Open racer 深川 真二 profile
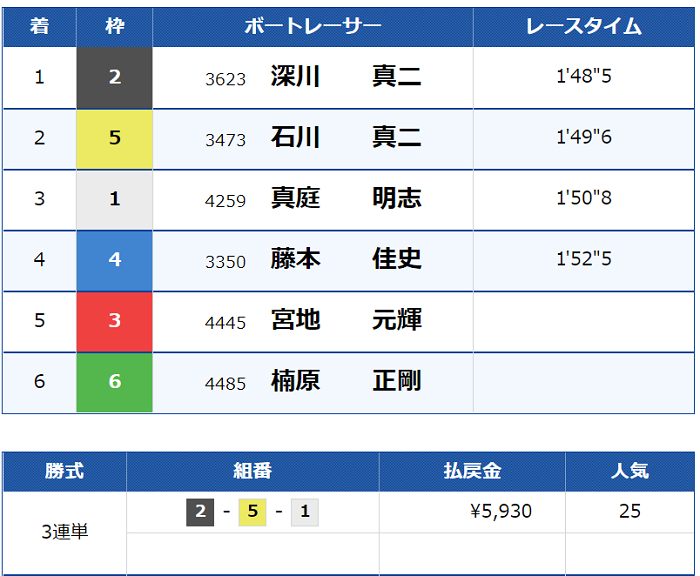This screenshot has width=700, height=576. pos(345,77)
